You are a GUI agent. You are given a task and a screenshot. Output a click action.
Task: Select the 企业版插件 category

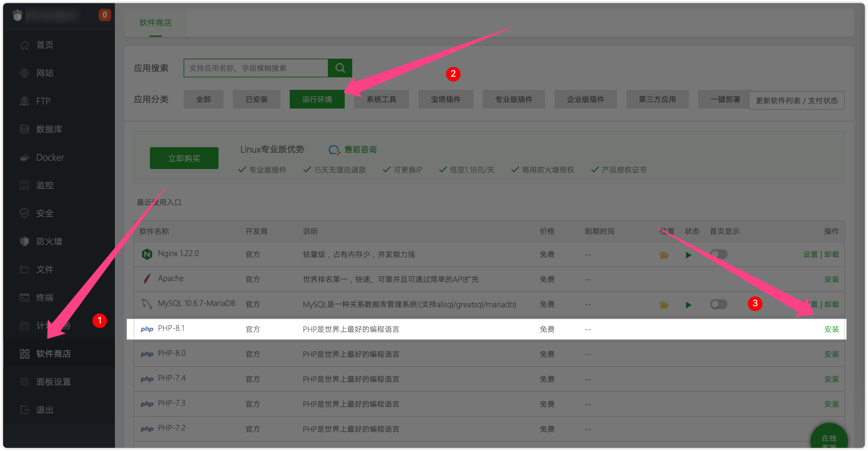[x=586, y=99]
